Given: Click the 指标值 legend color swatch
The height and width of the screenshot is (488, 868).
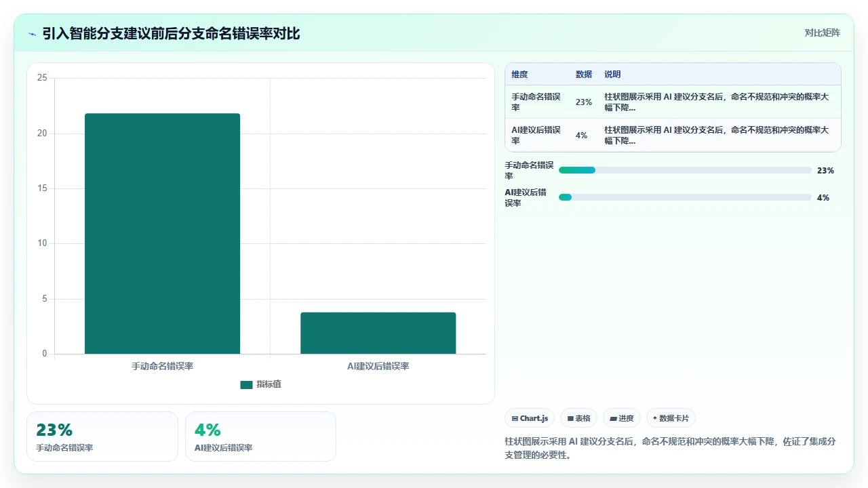Looking at the screenshot, I should 246,385.
